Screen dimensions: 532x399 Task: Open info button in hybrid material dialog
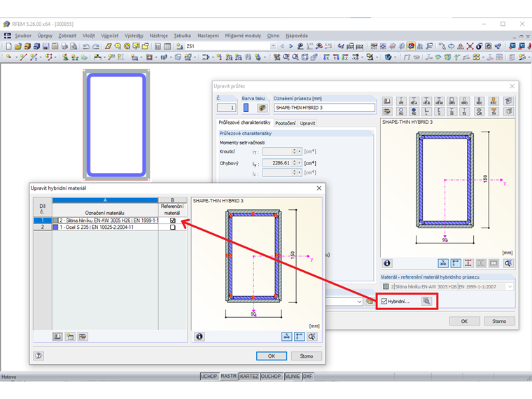199,336
